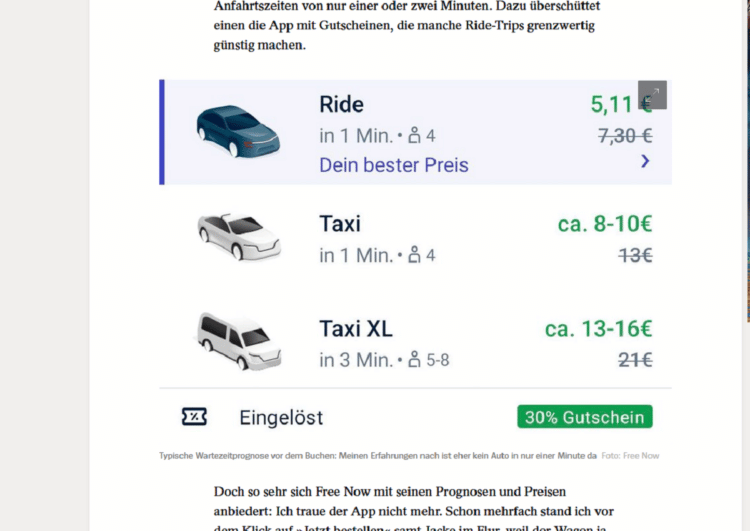
Task: Click the Dein bester Preis label
Action: click(394, 165)
